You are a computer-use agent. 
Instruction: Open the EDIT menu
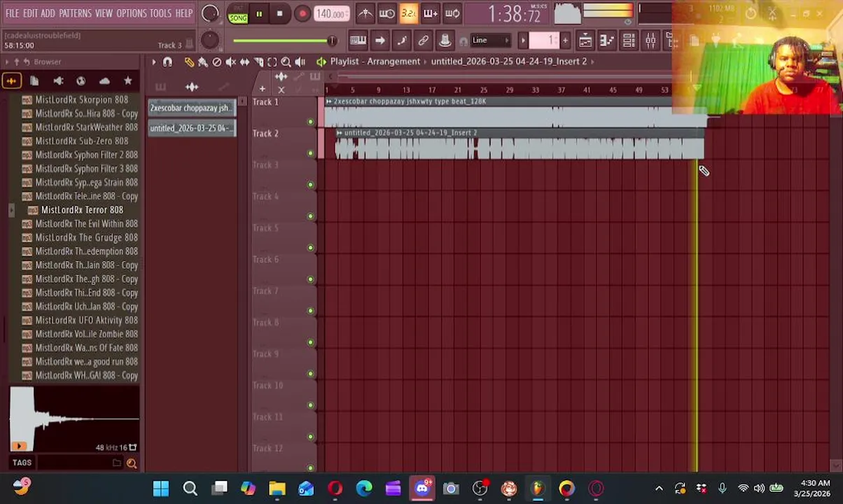point(30,13)
